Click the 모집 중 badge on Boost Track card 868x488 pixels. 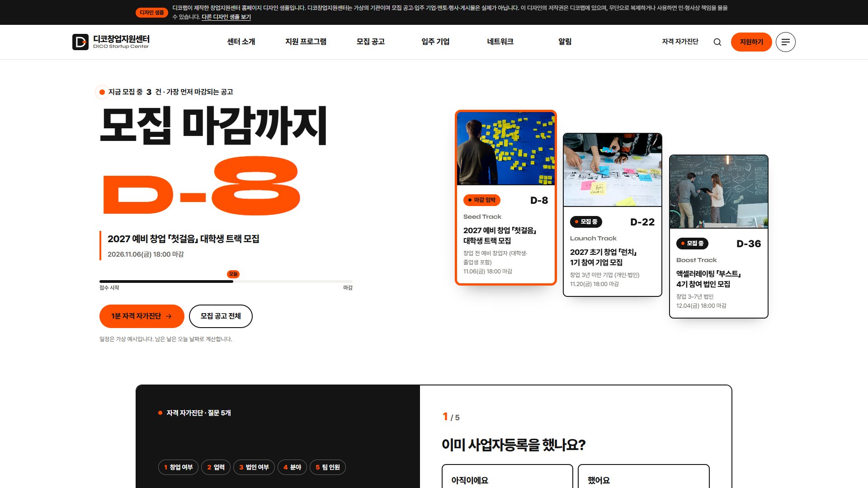[692, 244]
